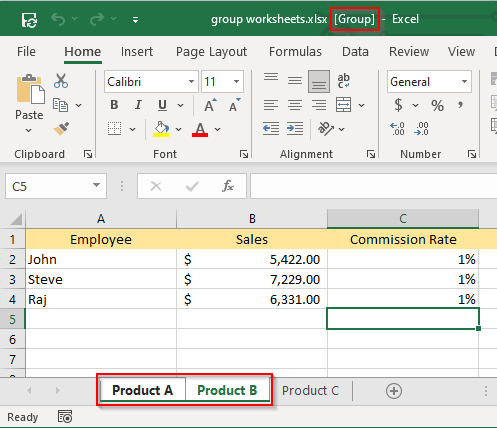Increase the font size
Screen dimensions: 497x428
[210, 105]
